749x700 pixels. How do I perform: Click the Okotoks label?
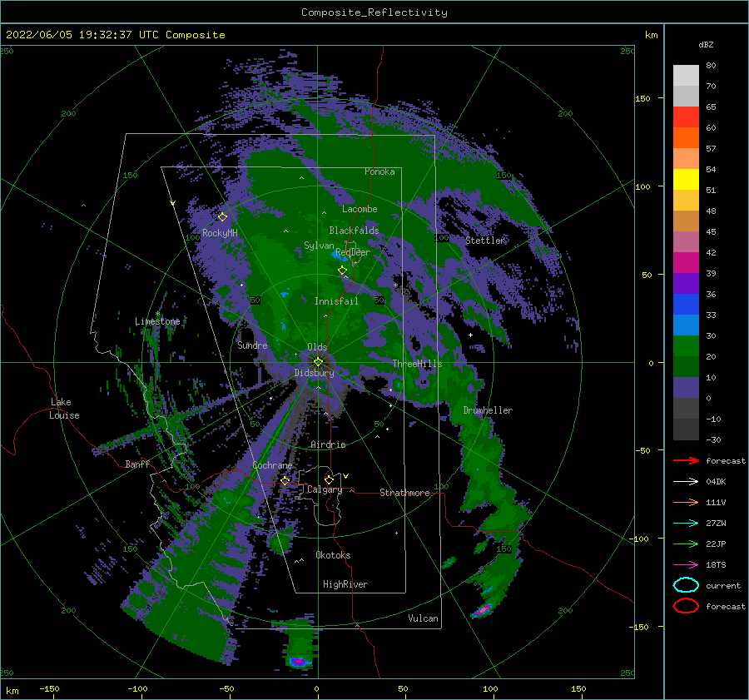coord(333,555)
